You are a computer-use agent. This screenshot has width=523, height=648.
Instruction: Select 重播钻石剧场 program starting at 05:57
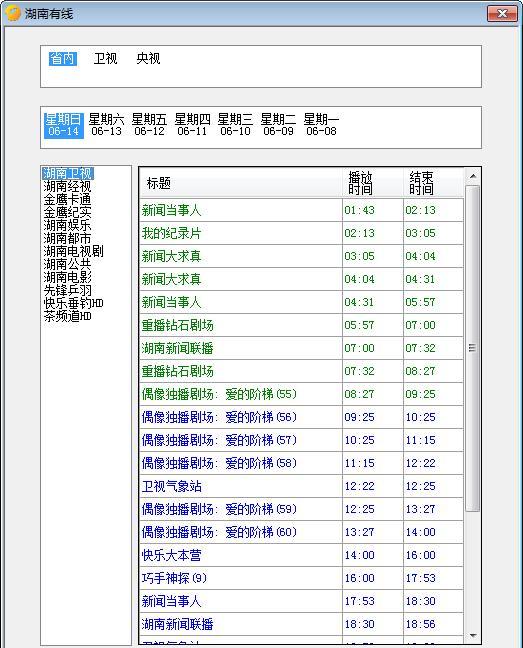click(x=301, y=325)
